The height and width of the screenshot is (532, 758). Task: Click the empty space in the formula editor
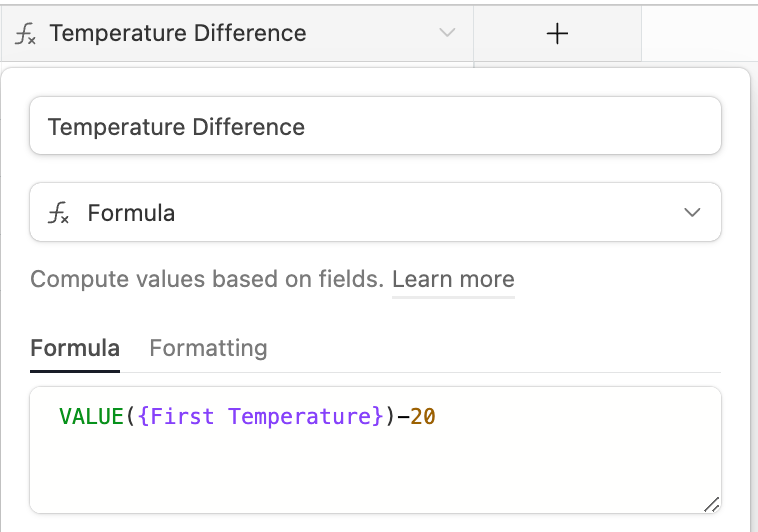pos(375,474)
